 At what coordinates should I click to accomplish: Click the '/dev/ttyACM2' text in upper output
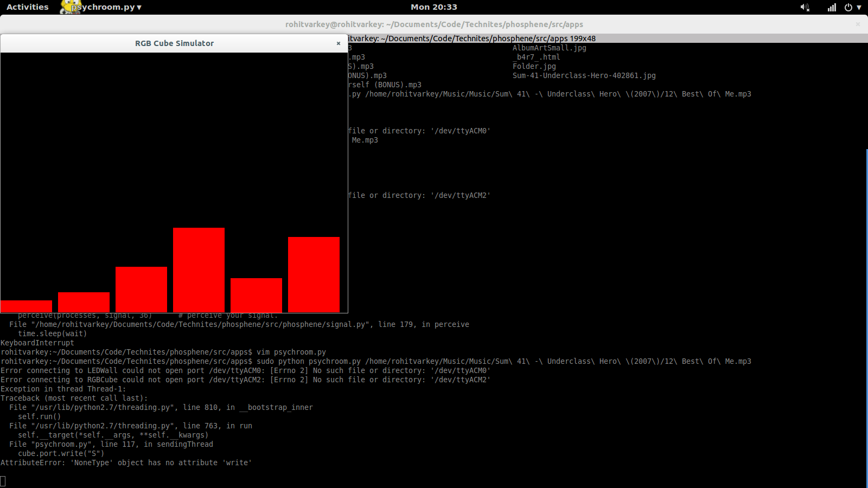[461, 195]
